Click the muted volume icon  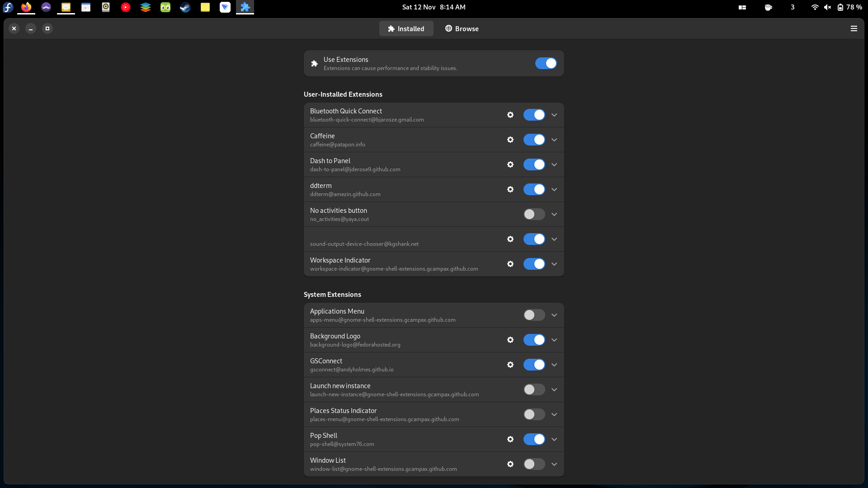827,7
